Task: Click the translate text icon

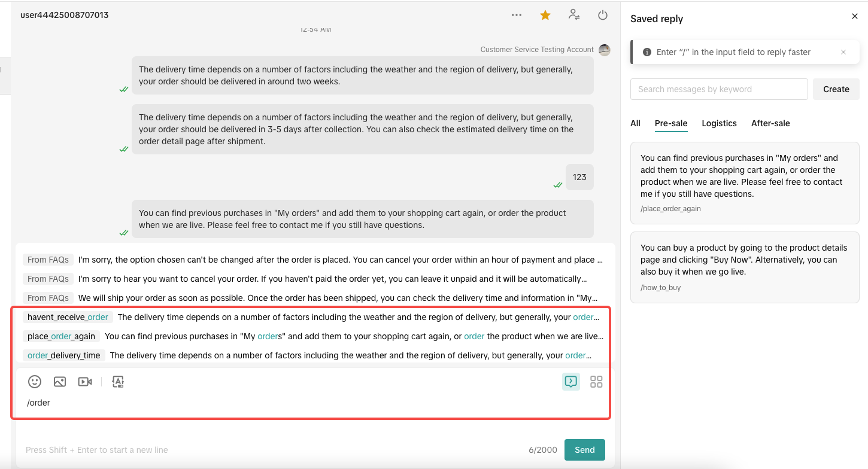Action: 118,382
